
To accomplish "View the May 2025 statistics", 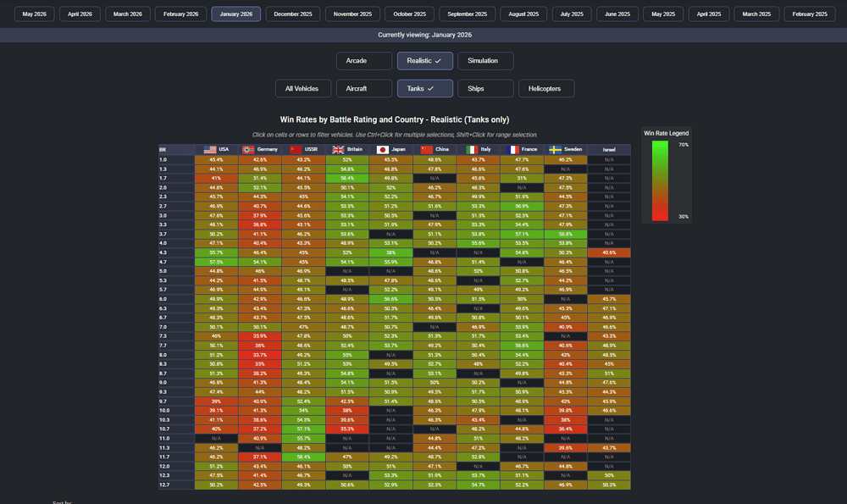I will (663, 14).
